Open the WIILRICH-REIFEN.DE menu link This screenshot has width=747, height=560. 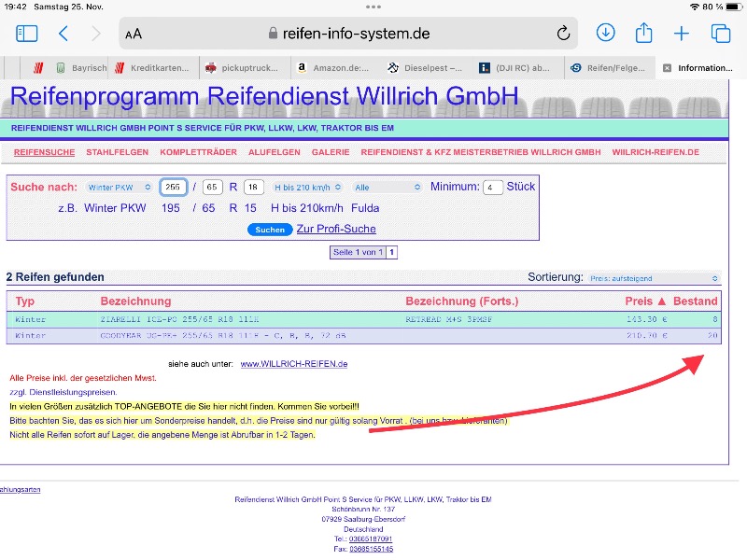tap(655, 152)
